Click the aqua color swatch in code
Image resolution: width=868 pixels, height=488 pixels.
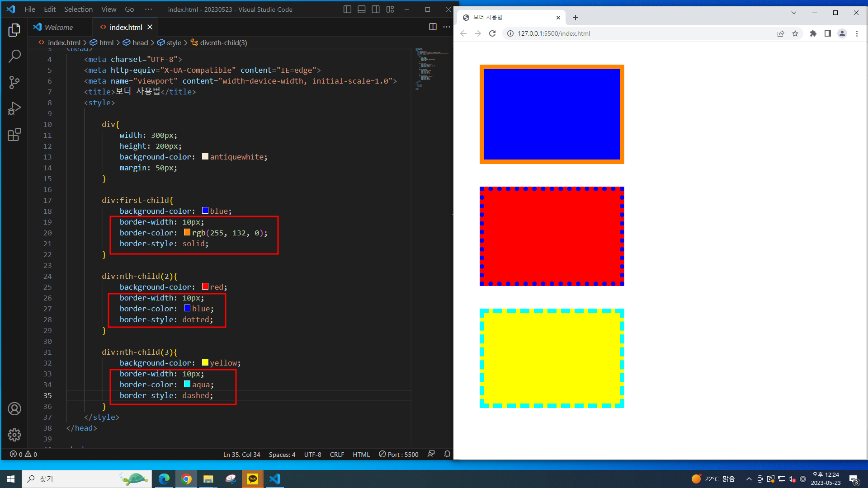click(187, 384)
